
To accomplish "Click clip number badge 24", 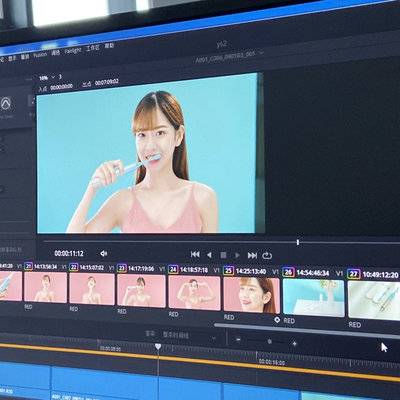I will coord(173,269).
